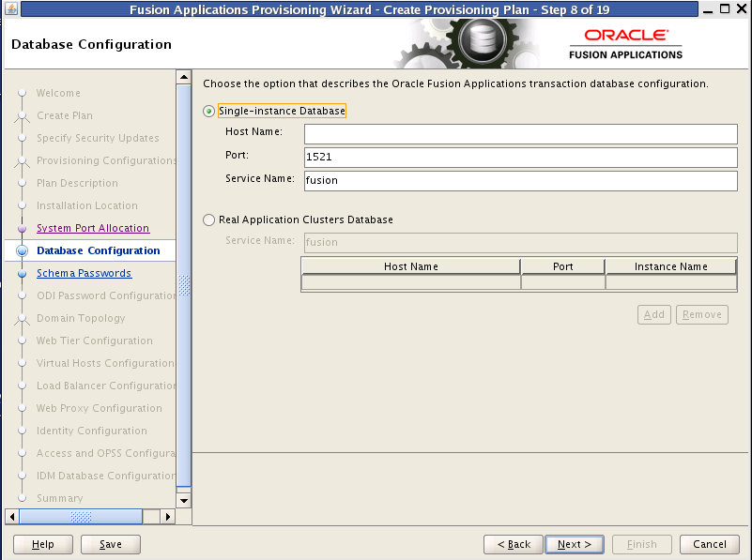The image size is (752, 560).
Task: Open the System Port Allocation step
Action: pos(93,228)
